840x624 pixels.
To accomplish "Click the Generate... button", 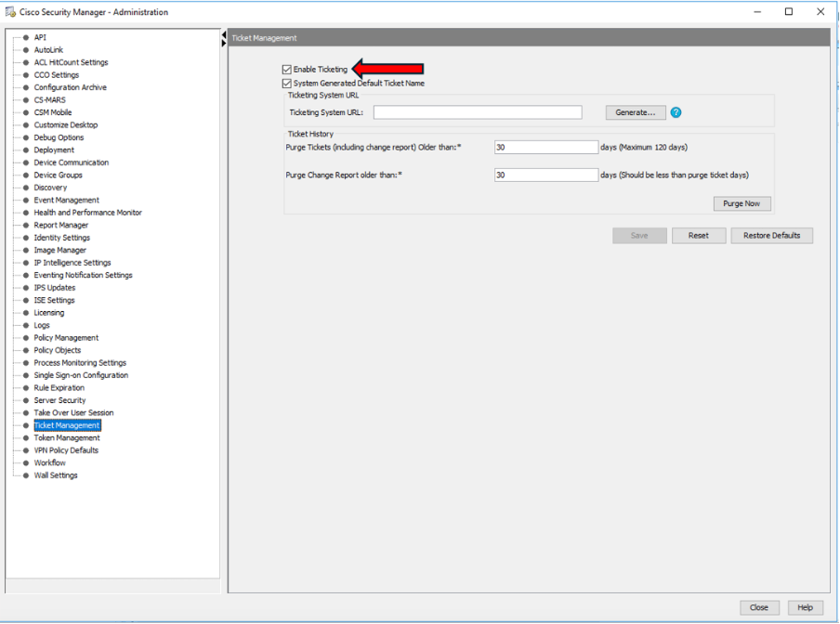I will (x=636, y=112).
